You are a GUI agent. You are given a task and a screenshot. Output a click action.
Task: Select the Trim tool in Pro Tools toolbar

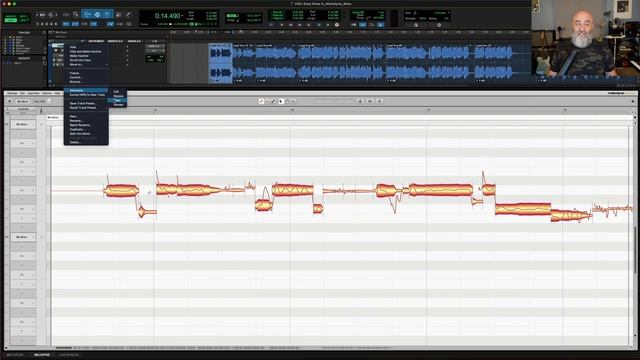[87, 14]
